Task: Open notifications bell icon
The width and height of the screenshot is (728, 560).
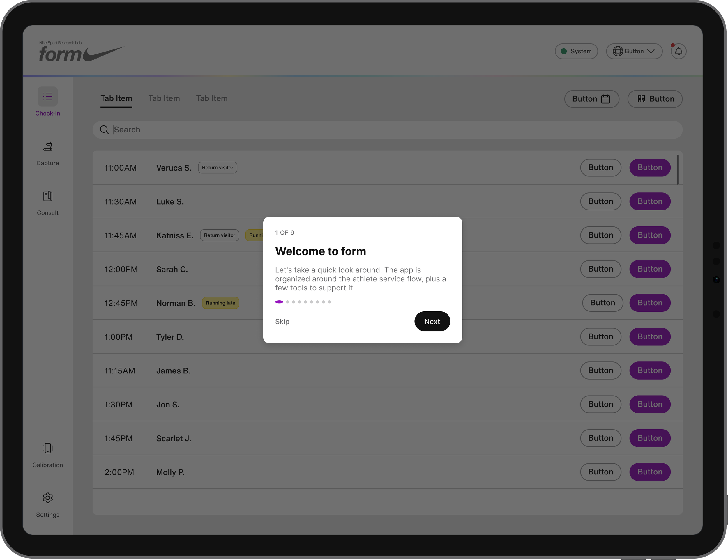Action: click(x=678, y=51)
